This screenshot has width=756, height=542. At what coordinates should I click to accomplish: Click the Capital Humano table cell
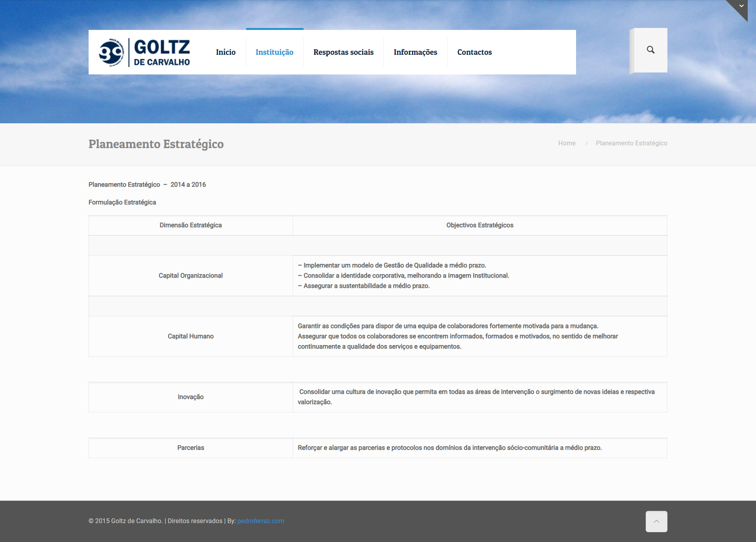coord(191,336)
